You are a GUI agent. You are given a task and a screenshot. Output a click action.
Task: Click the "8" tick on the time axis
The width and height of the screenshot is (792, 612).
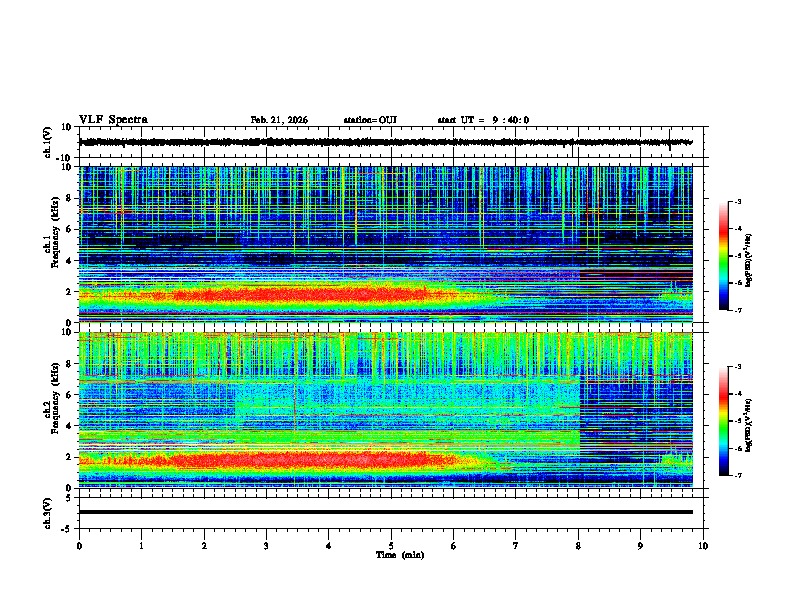click(x=578, y=546)
